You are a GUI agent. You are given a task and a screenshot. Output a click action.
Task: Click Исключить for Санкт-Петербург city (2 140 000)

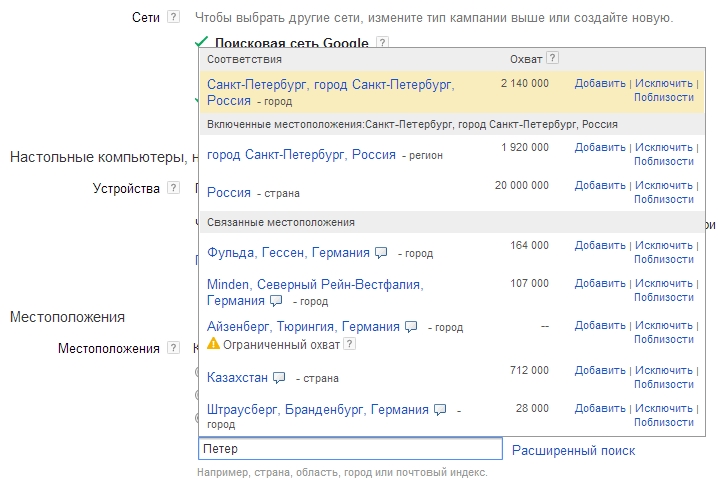pyautogui.click(x=664, y=83)
